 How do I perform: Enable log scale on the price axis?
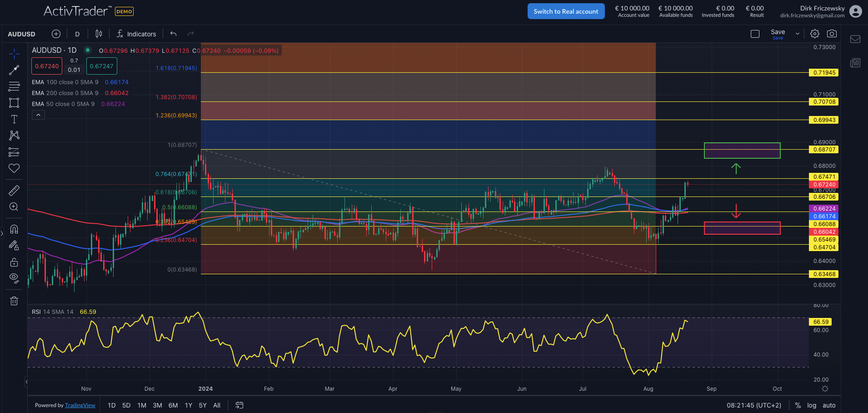pos(811,405)
